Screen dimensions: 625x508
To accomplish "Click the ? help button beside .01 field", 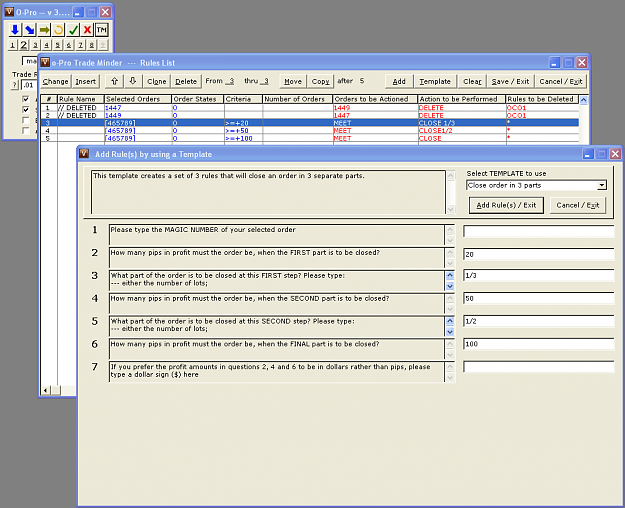I will 15,85.
